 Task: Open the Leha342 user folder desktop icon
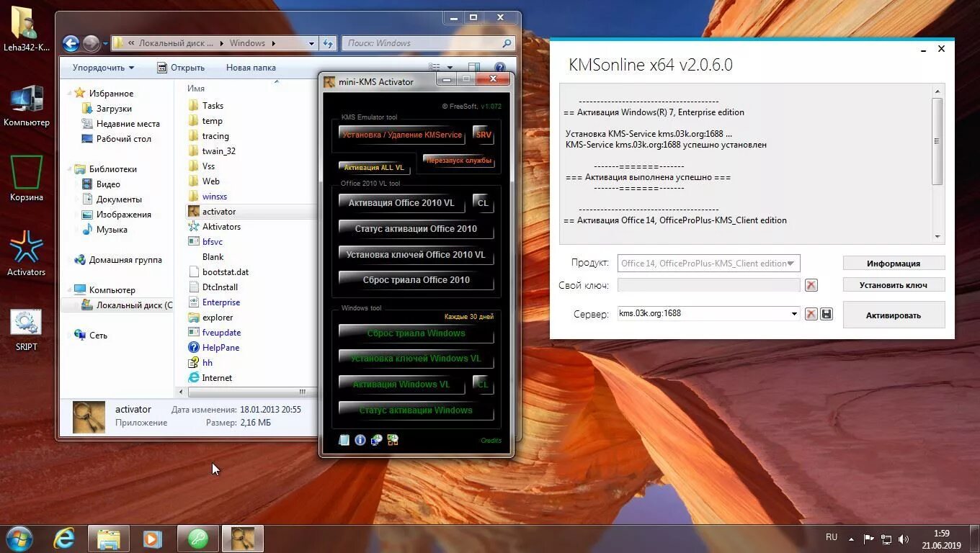pos(26,29)
